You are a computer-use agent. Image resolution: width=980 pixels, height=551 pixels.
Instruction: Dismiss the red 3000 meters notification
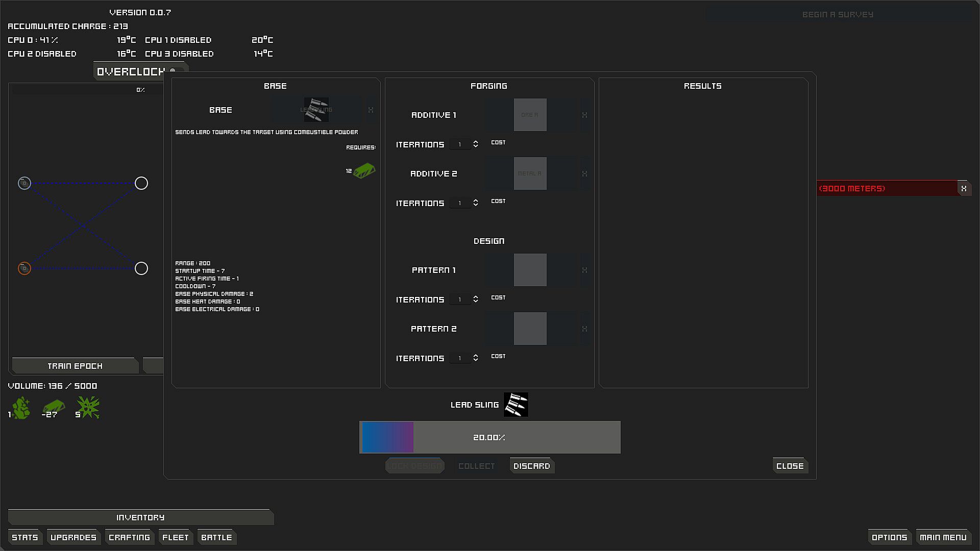click(964, 189)
